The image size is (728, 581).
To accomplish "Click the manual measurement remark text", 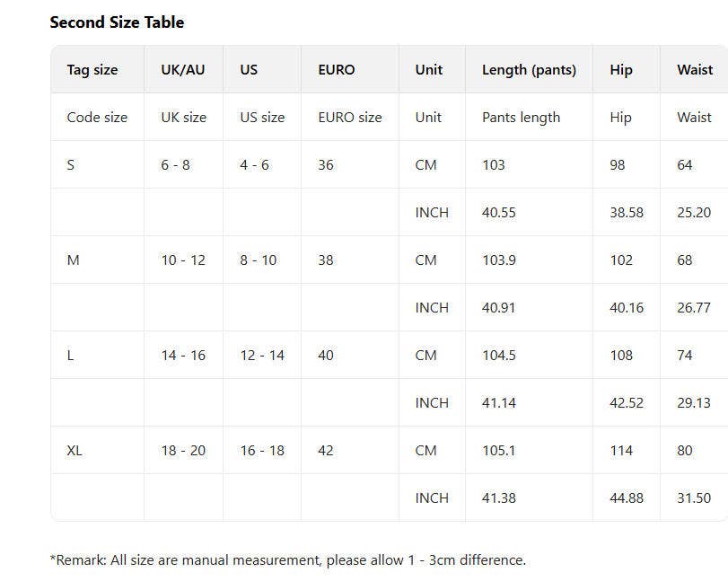I will [287, 560].
